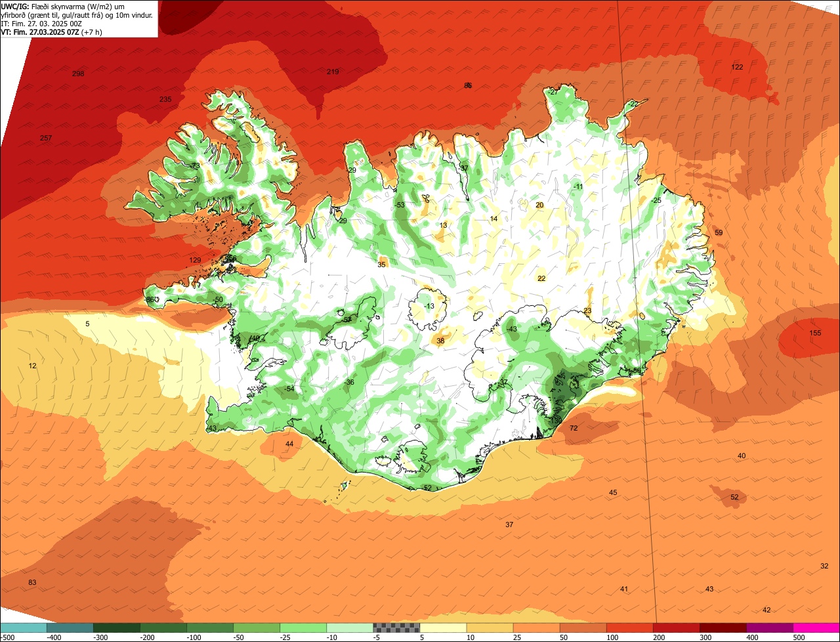This screenshot has width=840, height=642.
Task: Pick the 300 to 400 dark maroon legend swatch
Action: 723,628
